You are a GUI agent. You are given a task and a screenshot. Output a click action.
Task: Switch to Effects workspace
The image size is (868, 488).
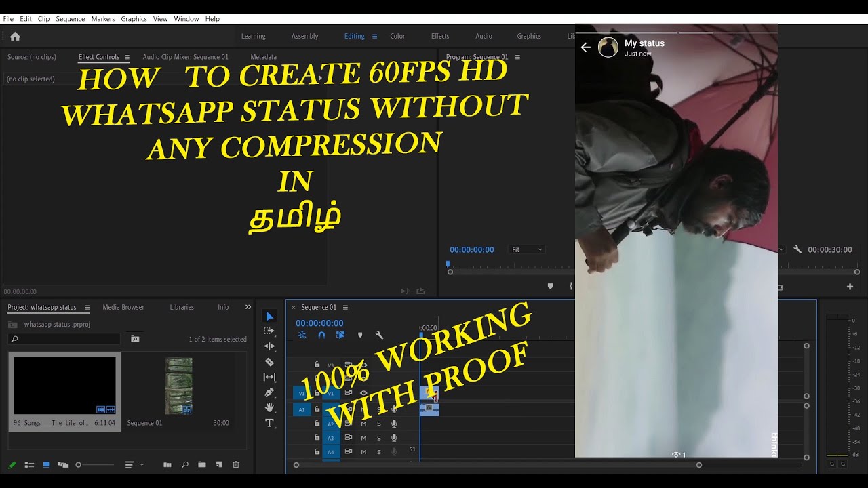pos(440,36)
